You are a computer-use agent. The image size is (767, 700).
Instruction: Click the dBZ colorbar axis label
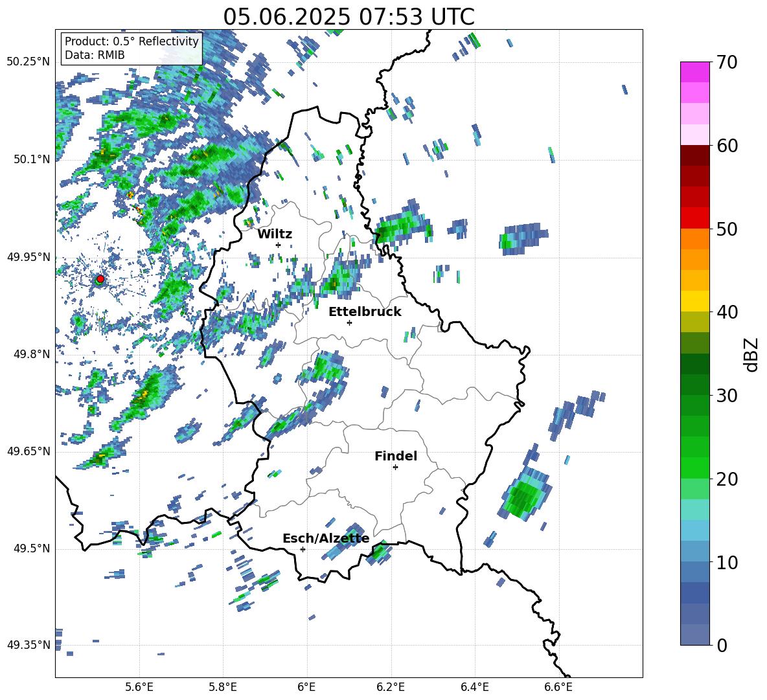click(752, 354)
